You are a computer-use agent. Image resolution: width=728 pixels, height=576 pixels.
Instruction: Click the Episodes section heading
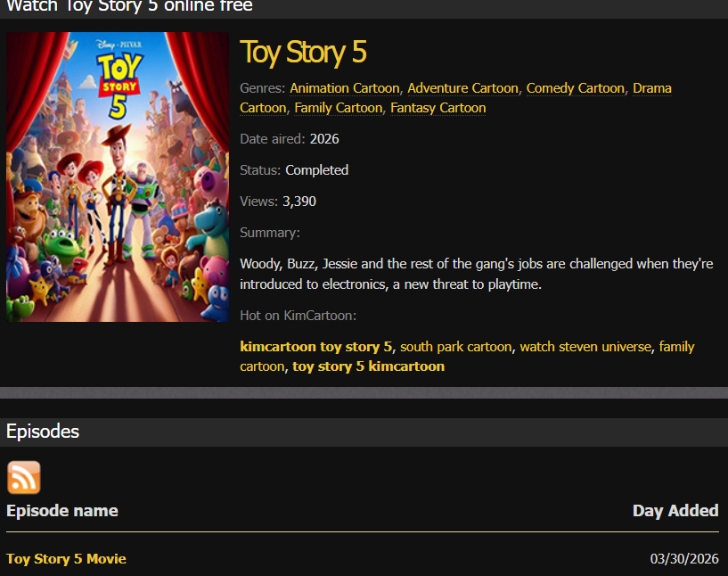pyautogui.click(x=43, y=432)
